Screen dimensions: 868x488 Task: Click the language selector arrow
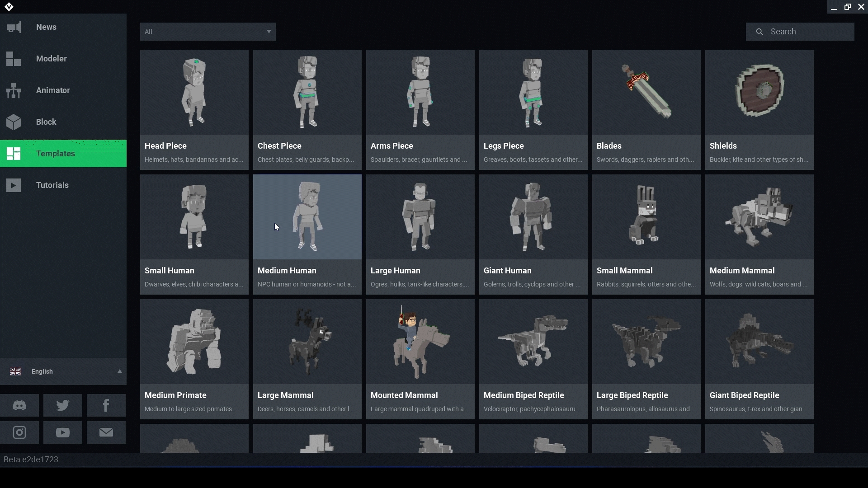(120, 371)
